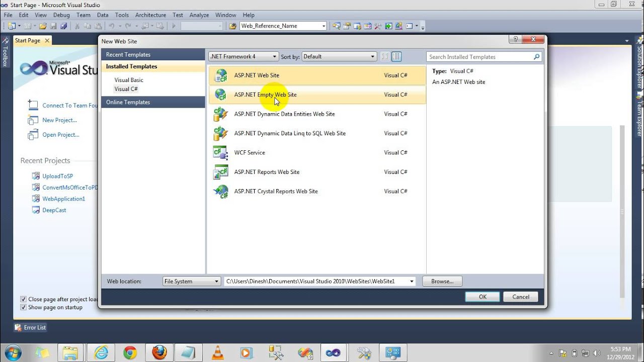Screen dimensions: 644x362
Task: Select the ASP.NET Web Site template icon
Action: [221, 75]
